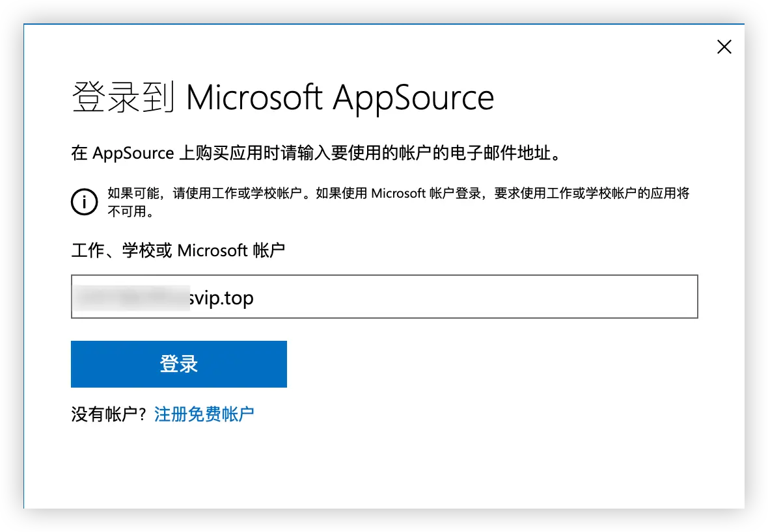Open the 注册免费帐户 link
The width and height of the screenshot is (768, 532).
[x=204, y=414]
